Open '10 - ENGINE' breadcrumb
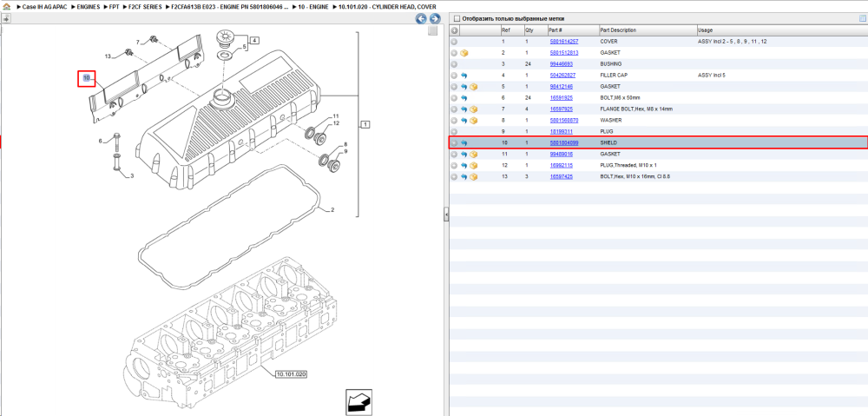 click(313, 7)
